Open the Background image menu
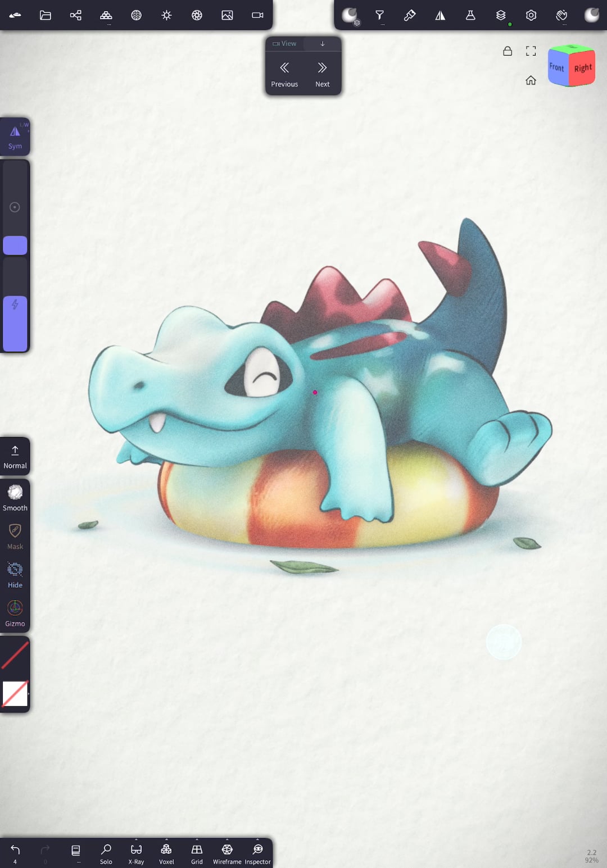The width and height of the screenshot is (607, 868). 227,15
